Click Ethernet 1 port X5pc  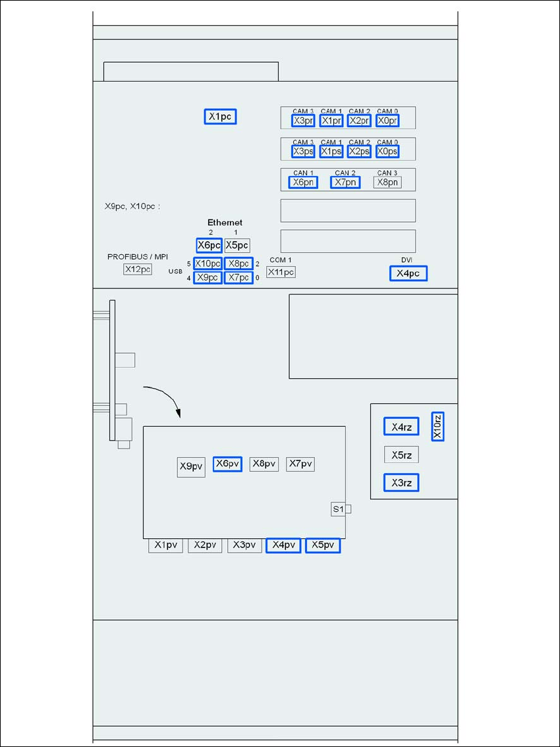coord(237,245)
